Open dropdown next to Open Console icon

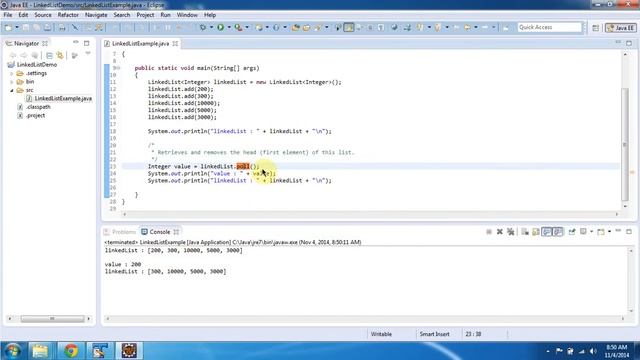(x=609, y=231)
